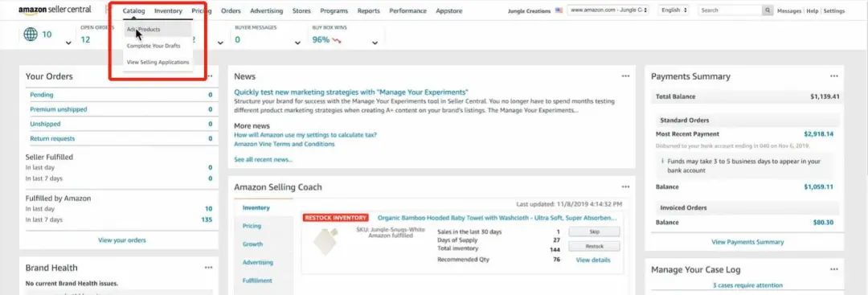The image size is (868, 295).
Task: Open the English language dropdown
Action: pos(674,10)
